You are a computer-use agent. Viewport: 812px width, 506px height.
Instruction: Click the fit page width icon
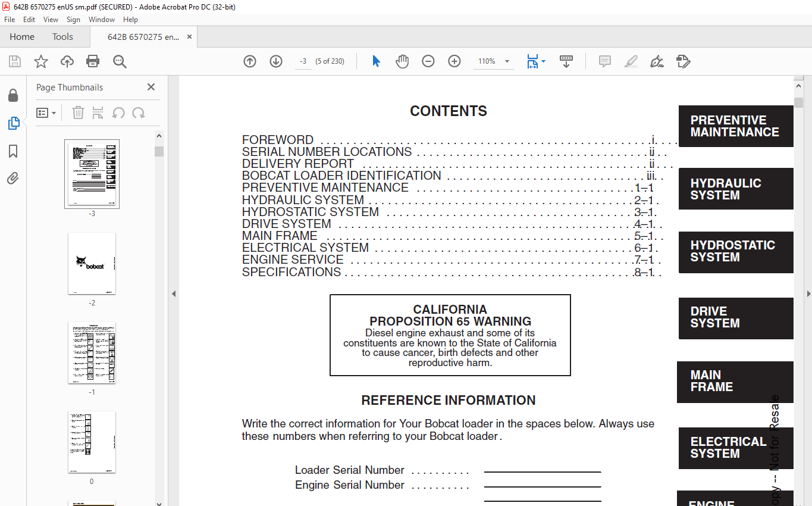532,61
